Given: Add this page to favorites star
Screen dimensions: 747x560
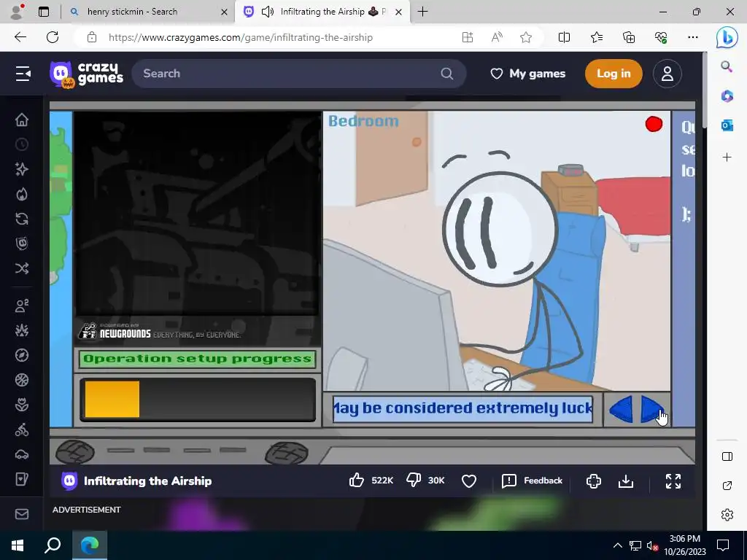Looking at the screenshot, I should 526,37.
